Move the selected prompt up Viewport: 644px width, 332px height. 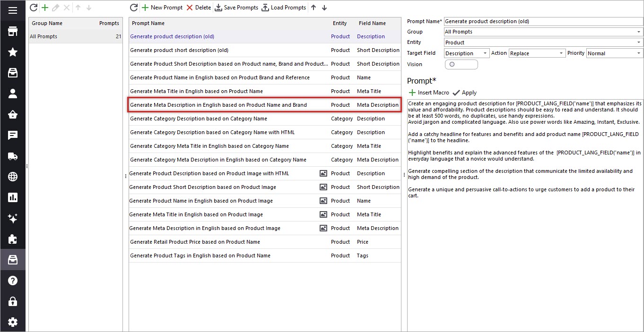point(313,8)
